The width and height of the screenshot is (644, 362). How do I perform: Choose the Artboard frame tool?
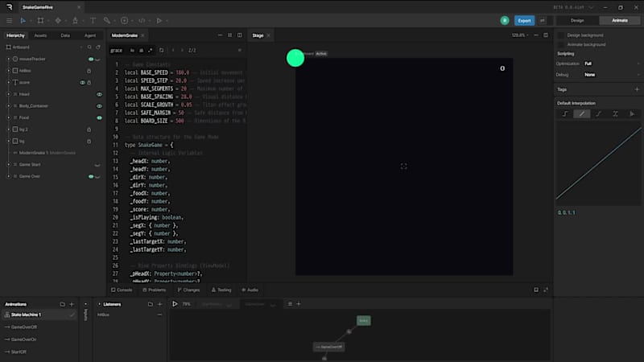tap(40, 21)
